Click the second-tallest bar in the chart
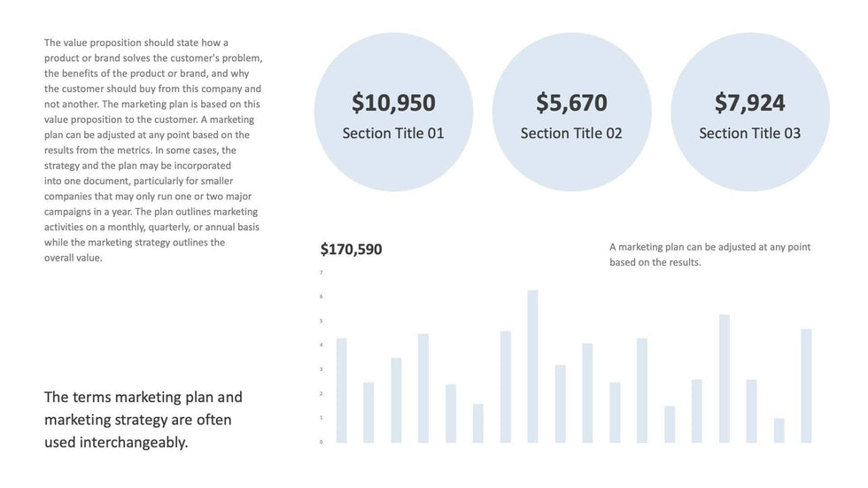 pos(724,378)
